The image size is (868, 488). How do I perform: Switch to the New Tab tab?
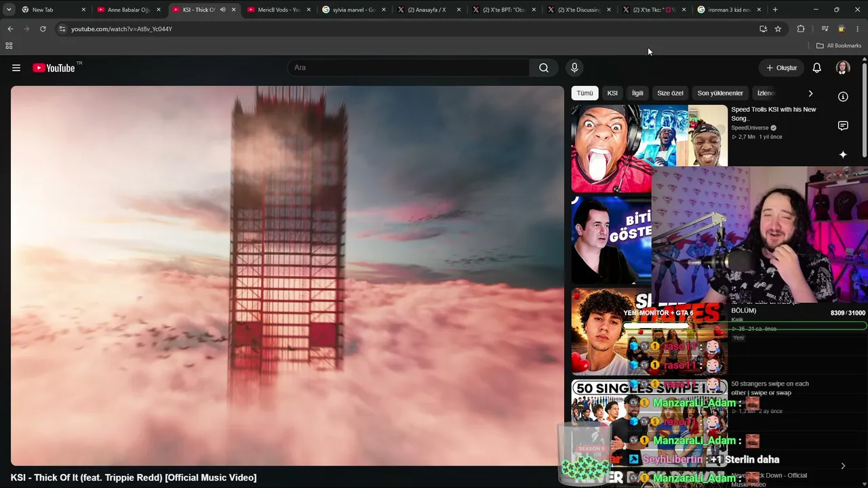click(x=54, y=9)
